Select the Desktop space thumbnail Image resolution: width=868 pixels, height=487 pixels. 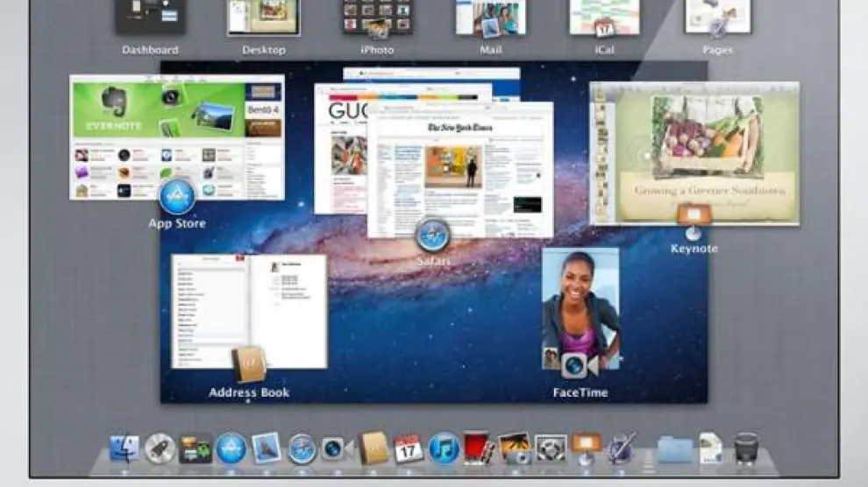coord(264,18)
